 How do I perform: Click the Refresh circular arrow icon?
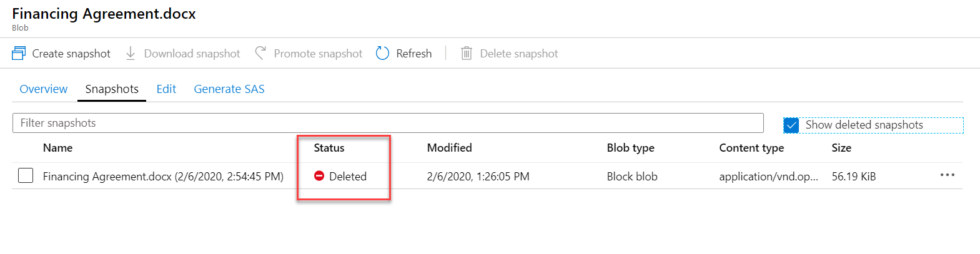click(382, 54)
